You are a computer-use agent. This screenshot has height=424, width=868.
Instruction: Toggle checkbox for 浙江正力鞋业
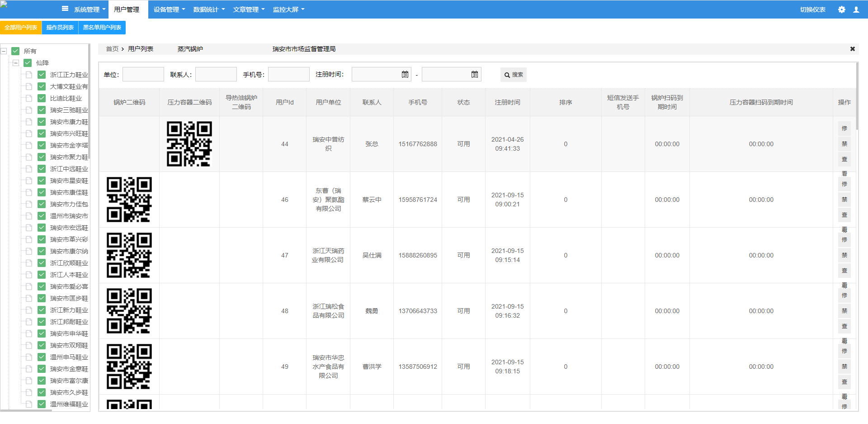point(42,75)
